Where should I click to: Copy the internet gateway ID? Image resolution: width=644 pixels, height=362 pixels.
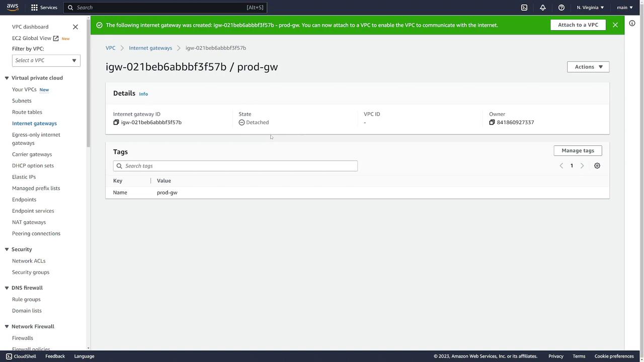(x=116, y=122)
